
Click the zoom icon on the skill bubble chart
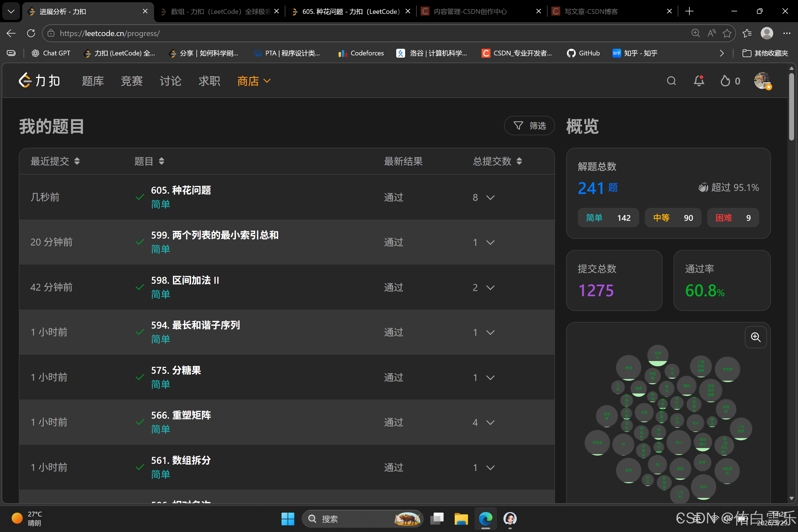click(756, 337)
